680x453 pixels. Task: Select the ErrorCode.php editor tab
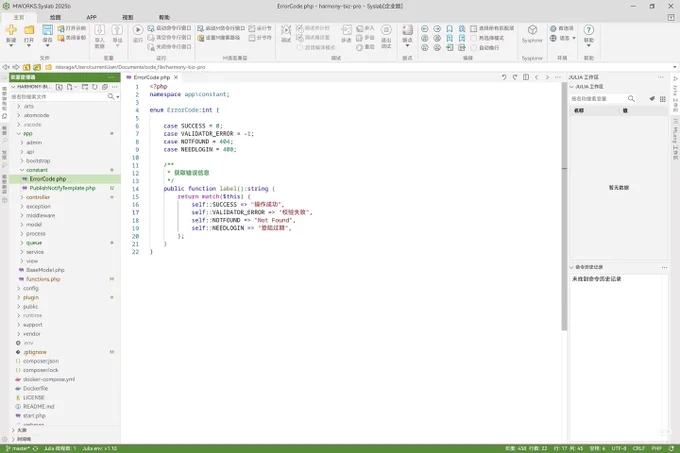152,77
